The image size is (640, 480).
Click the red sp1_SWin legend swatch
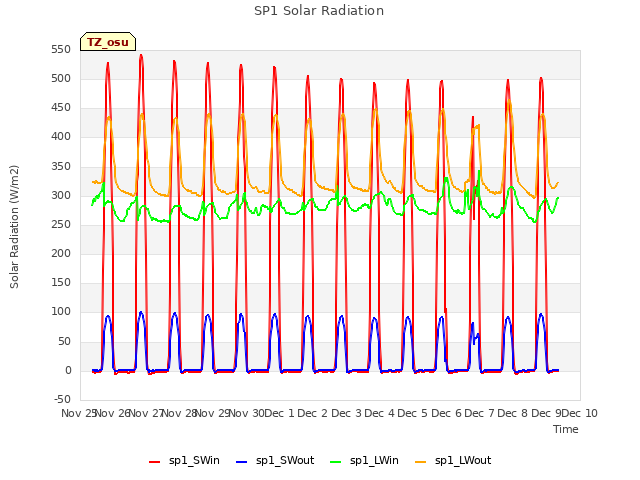(155, 462)
